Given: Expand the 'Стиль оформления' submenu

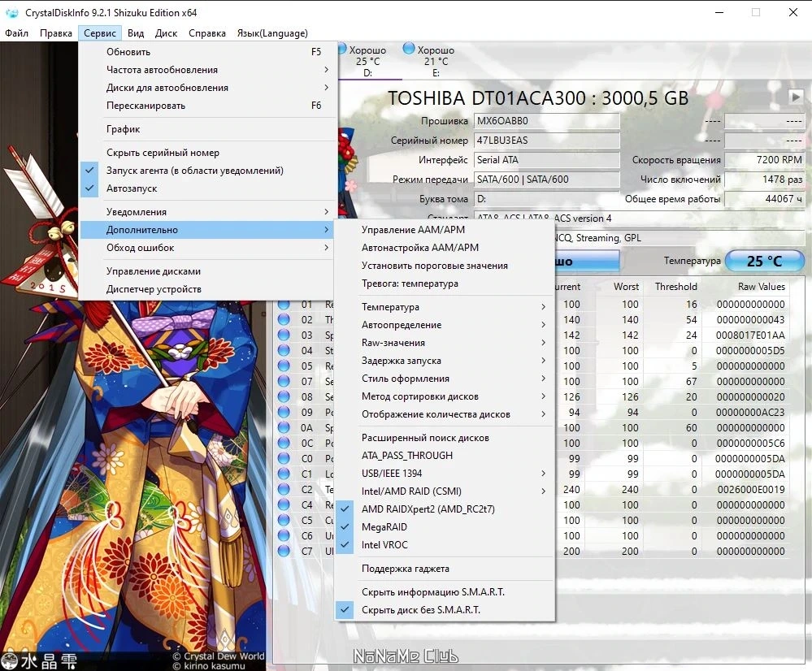Looking at the screenshot, I should tap(445, 379).
